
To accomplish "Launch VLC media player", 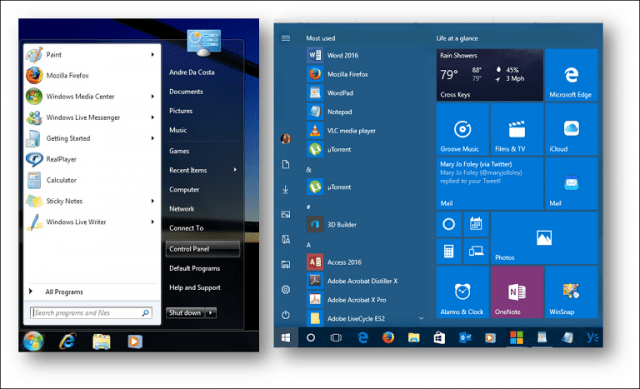I will [341, 131].
